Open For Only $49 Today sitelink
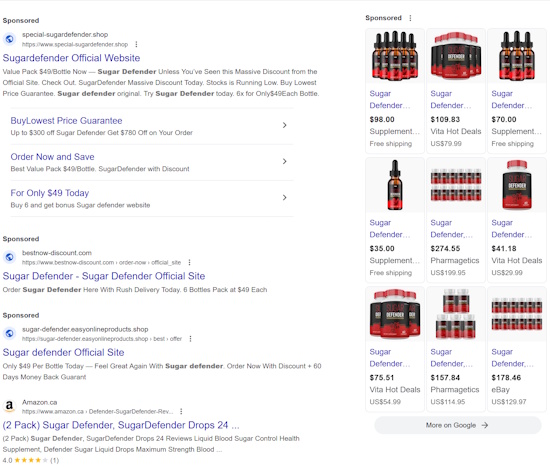 pyautogui.click(x=49, y=193)
